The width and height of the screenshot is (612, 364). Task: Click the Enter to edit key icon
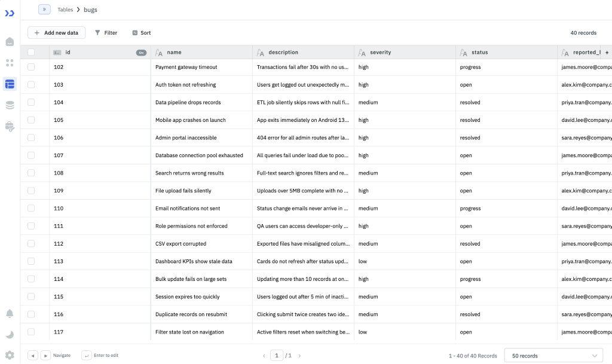point(86,356)
